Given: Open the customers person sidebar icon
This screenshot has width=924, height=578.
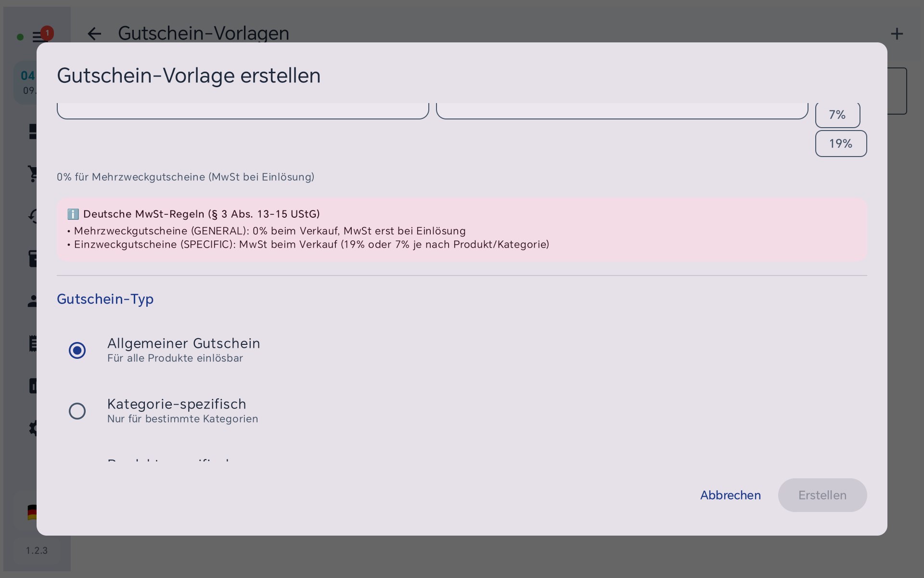Looking at the screenshot, I should (x=33, y=301).
